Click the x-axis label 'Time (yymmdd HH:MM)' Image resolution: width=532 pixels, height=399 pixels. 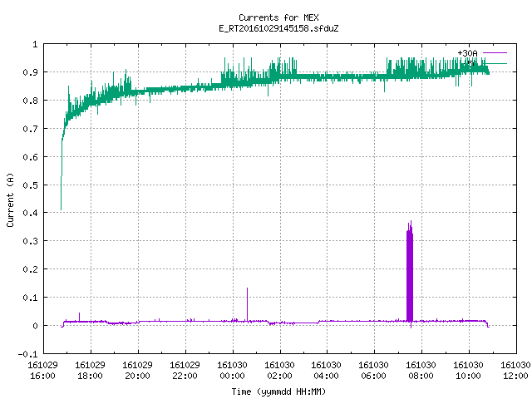pyautogui.click(x=278, y=392)
